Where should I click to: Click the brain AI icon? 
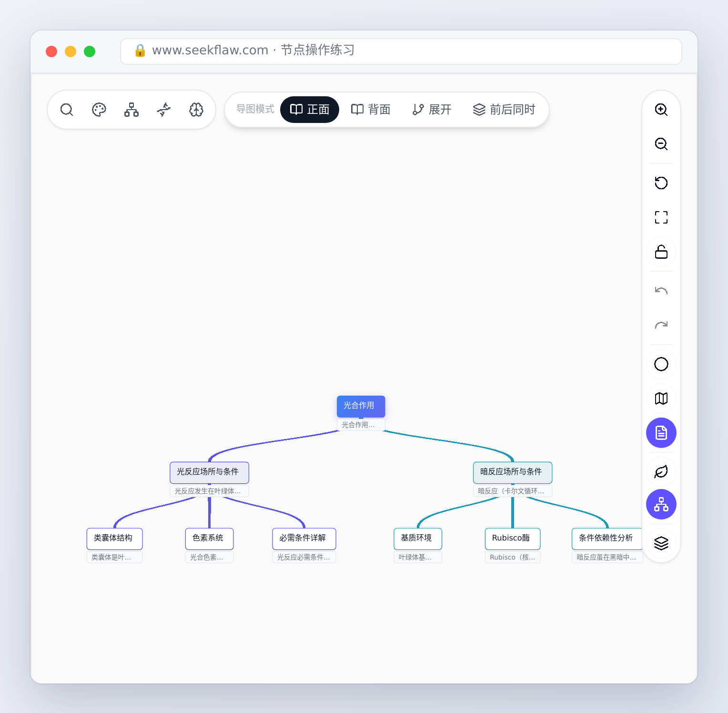point(196,110)
